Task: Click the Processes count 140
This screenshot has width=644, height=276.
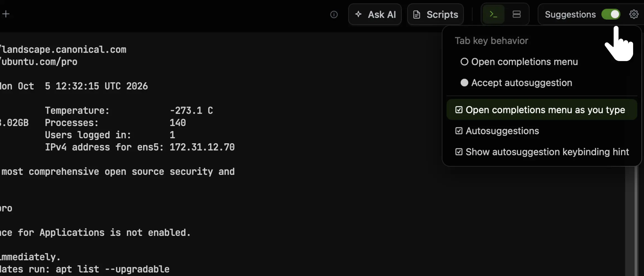Action: 178,123
